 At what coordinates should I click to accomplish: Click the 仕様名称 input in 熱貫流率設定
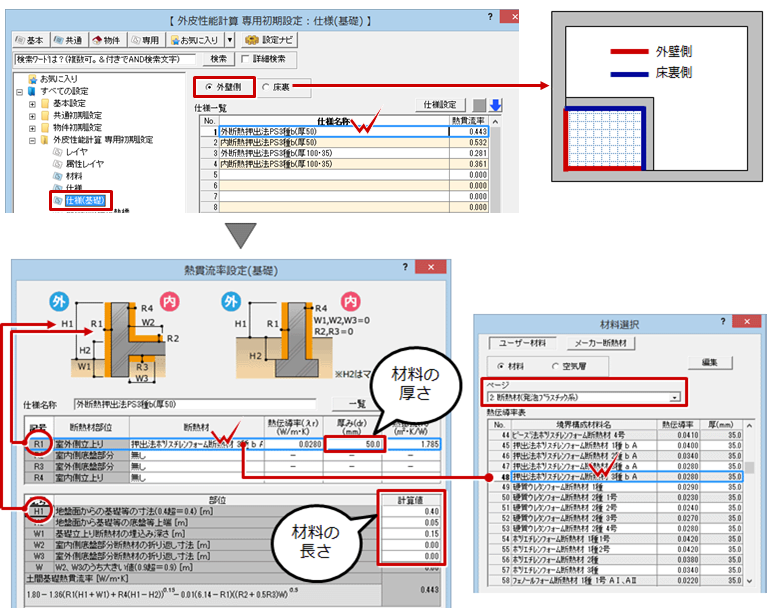[195, 405]
